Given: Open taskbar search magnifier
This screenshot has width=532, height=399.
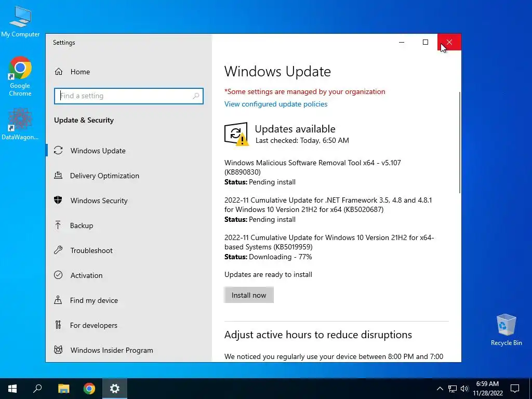Looking at the screenshot, I should point(37,389).
